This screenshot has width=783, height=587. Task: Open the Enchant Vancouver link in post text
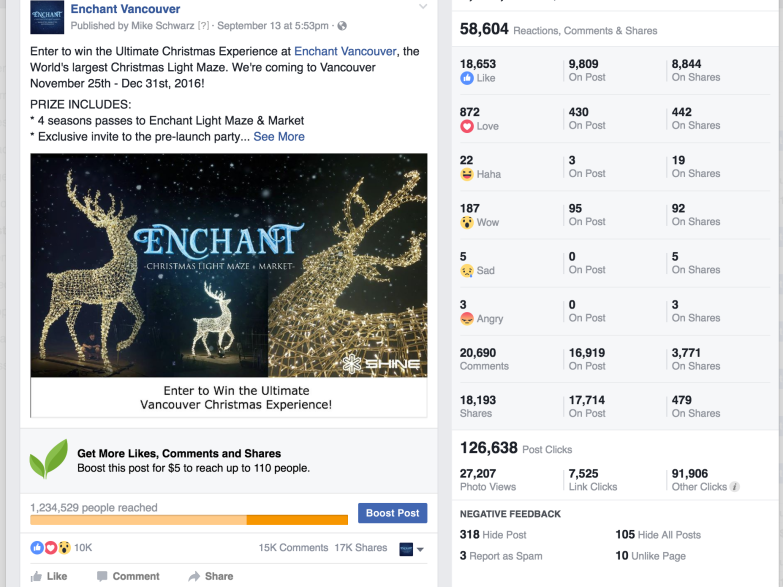pos(345,51)
